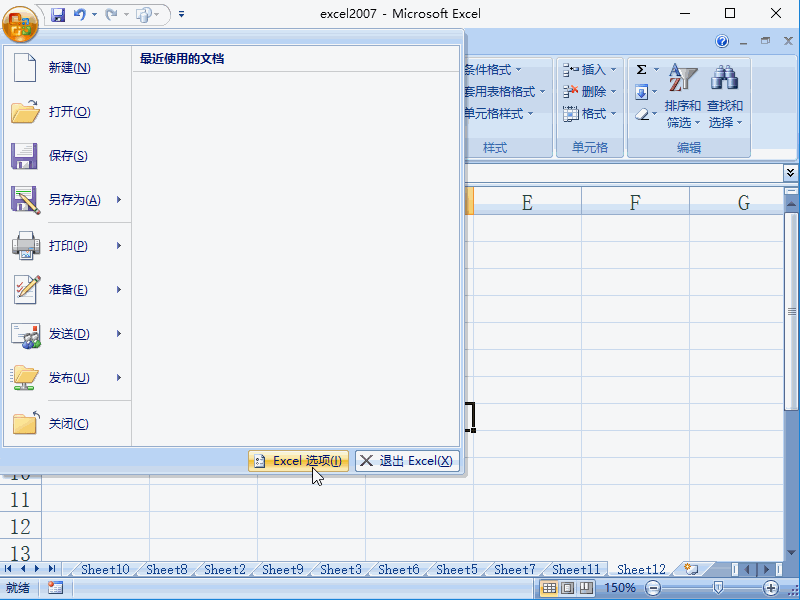Switch to Page Layout view icon
This screenshot has height=600, width=800.
pos(567,588)
